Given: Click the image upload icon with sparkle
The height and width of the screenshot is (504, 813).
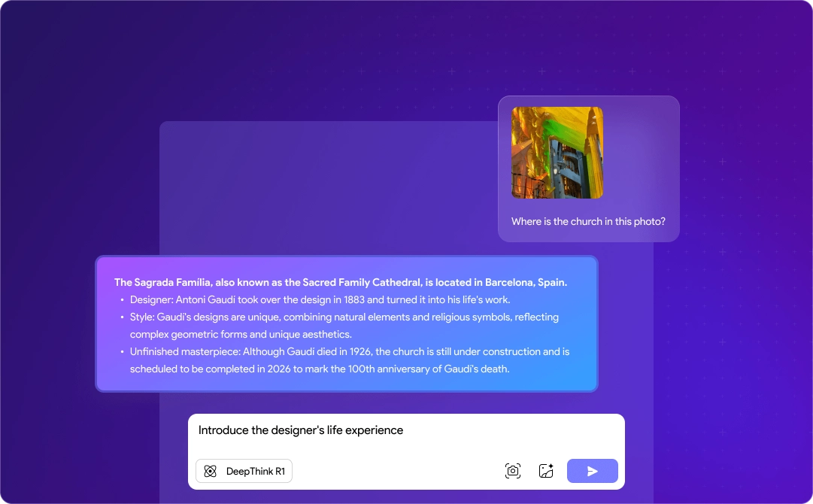Looking at the screenshot, I should [x=547, y=471].
